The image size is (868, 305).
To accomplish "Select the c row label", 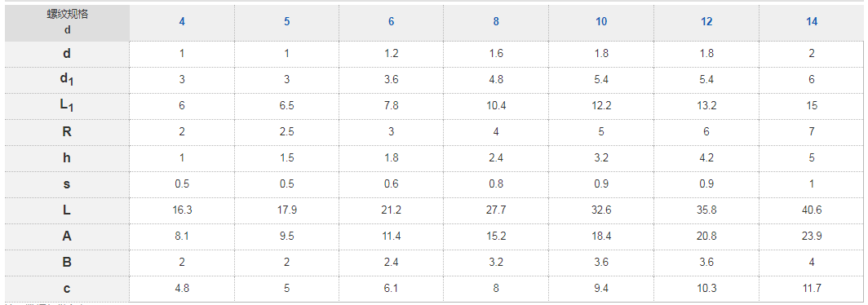I will coord(67,288).
